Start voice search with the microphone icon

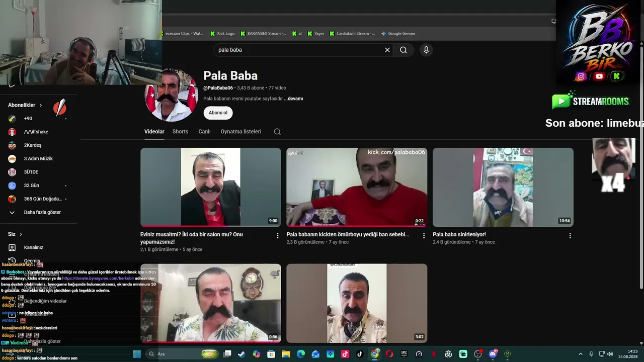pos(426,50)
